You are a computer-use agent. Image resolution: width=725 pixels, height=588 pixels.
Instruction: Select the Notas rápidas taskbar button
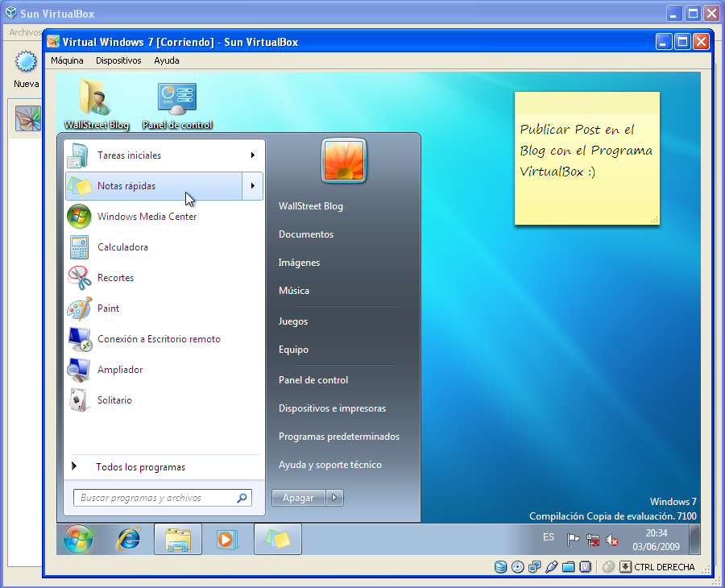(277, 539)
